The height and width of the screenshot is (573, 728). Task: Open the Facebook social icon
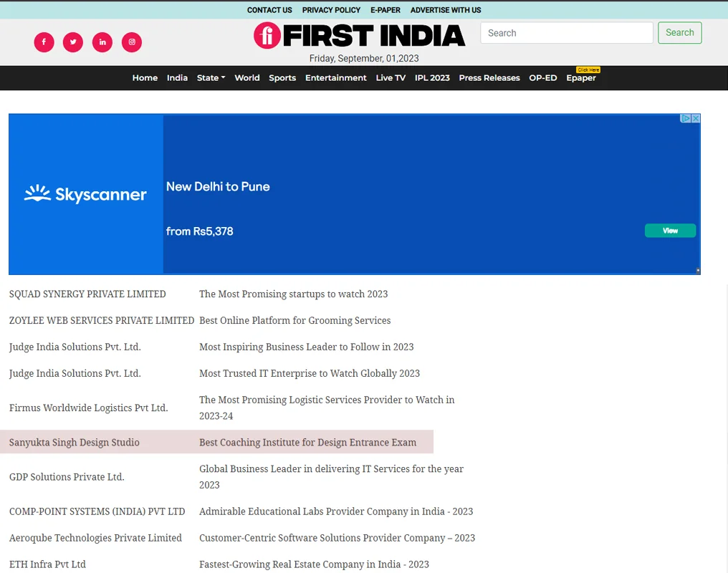[44, 42]
